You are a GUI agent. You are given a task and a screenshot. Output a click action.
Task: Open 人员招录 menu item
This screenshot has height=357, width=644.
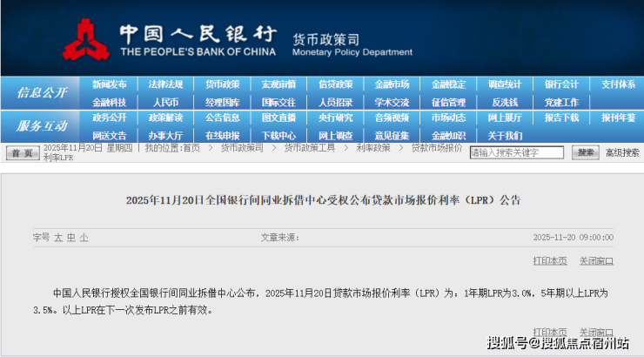(x=336, y=102)
